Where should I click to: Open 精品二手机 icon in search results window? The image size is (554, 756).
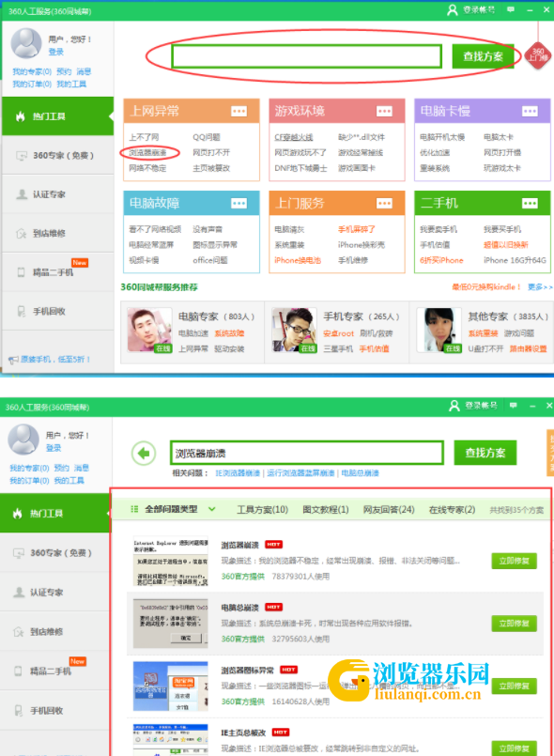click(x=19, y=671)
